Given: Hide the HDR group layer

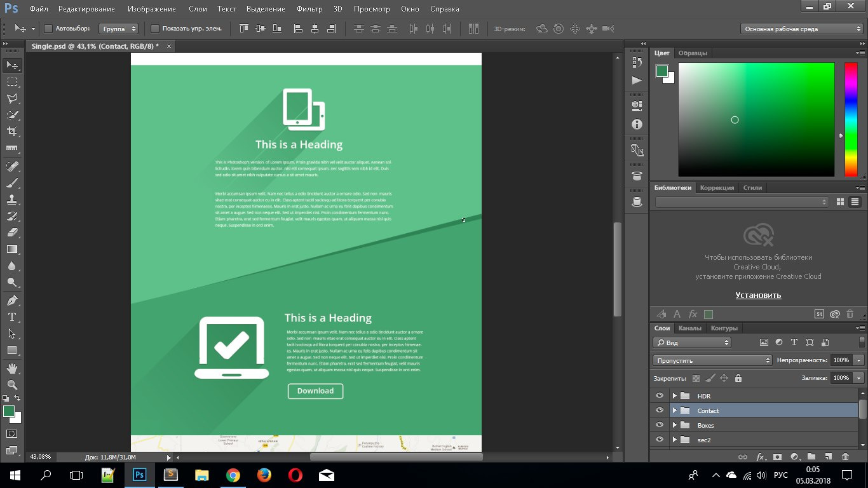Looking at the screenshot, I should (660, 396).
